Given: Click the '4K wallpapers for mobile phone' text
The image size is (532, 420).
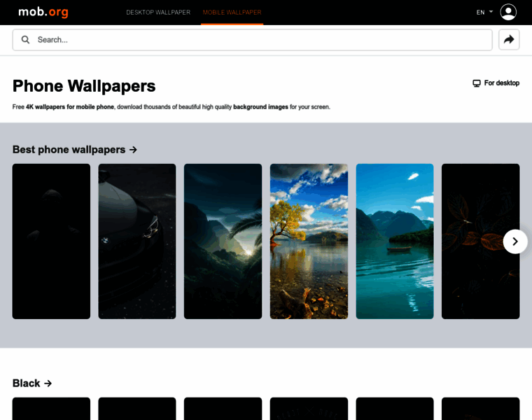Looking at the screenshot, I should tap(70, 107).
